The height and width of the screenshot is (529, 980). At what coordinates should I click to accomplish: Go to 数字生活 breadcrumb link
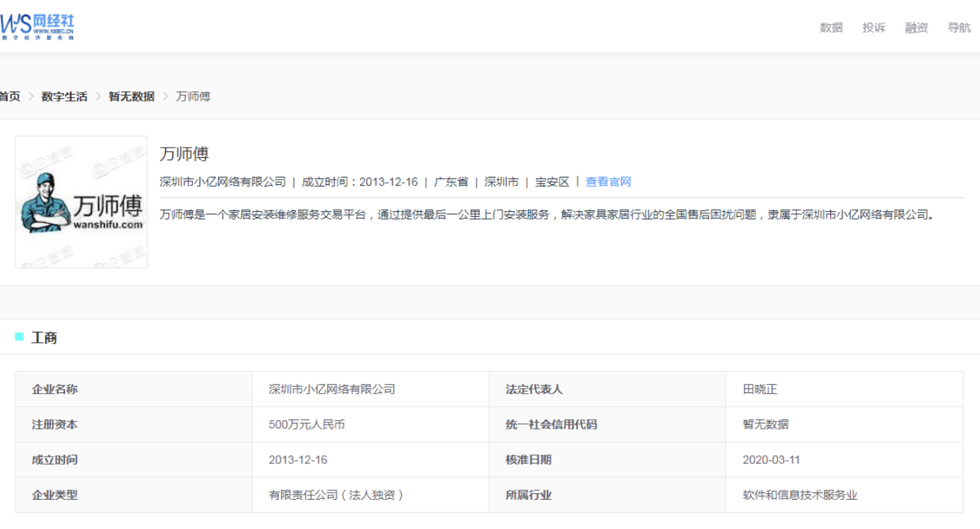tap(64, 96)
